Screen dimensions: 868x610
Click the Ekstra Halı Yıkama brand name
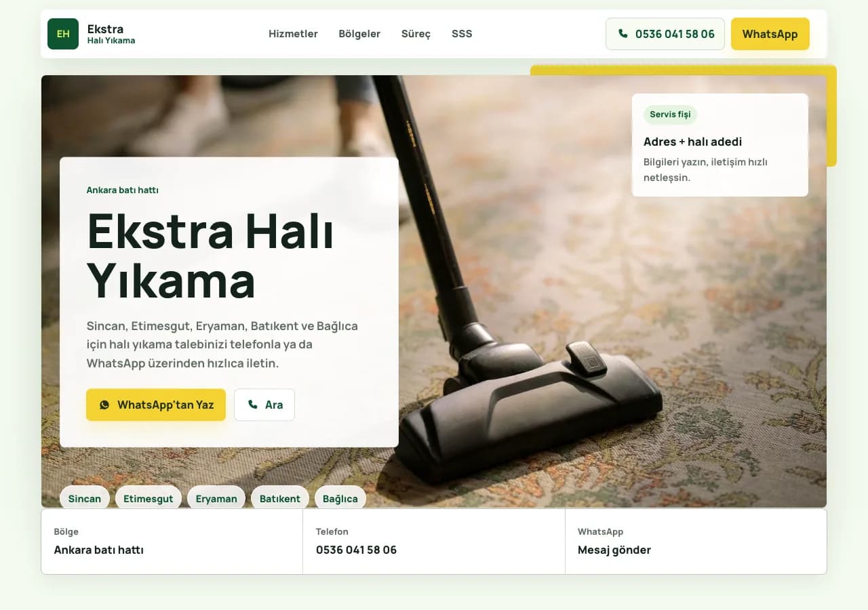111,34
